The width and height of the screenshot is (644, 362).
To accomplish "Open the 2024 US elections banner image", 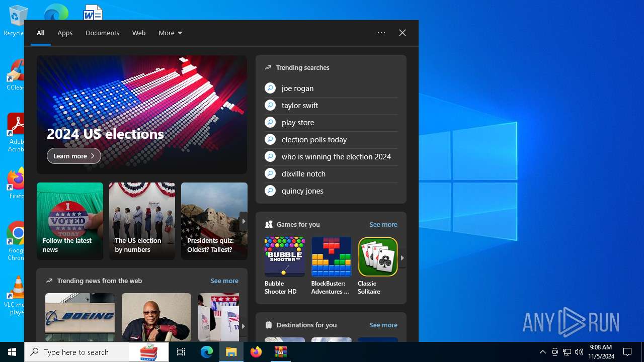I will coord(142,115).
